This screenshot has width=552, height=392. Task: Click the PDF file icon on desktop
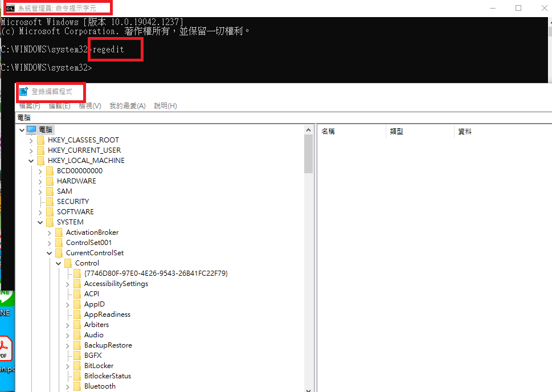pyautogui.click(x=5, y=348)
